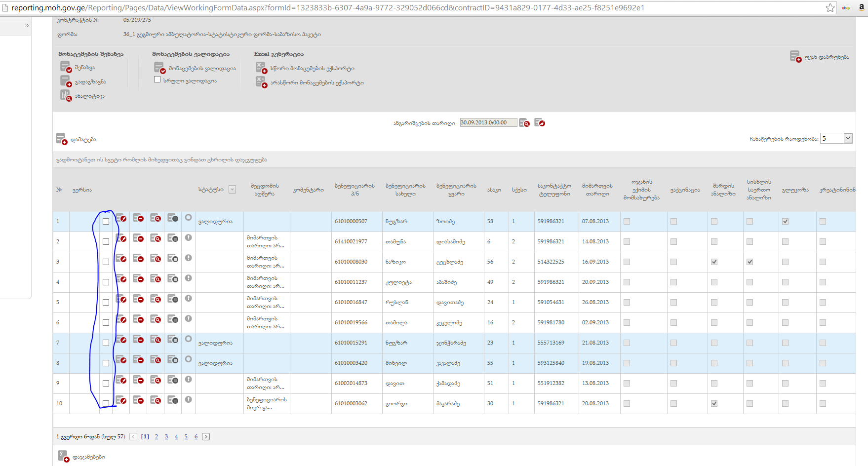868x466 pixels.
Task: Click the შენახვა (save) icon
Action: click(66, 67)
